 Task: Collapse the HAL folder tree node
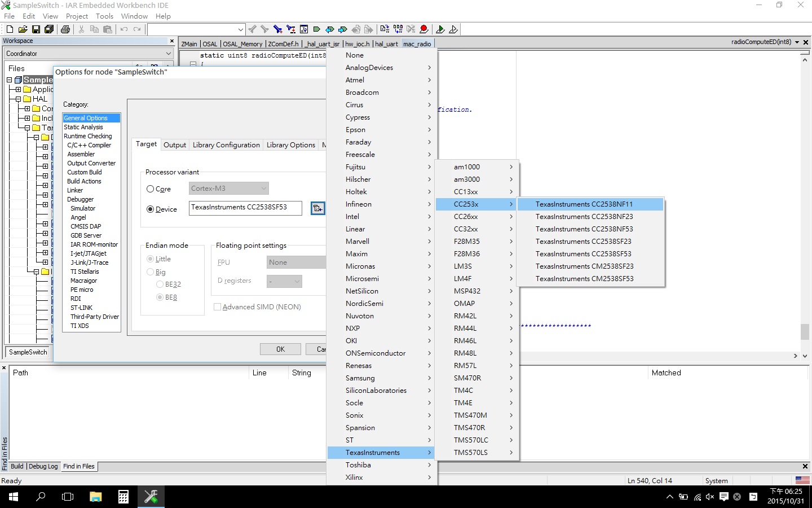pyautogui.click(x=18, y=99)
